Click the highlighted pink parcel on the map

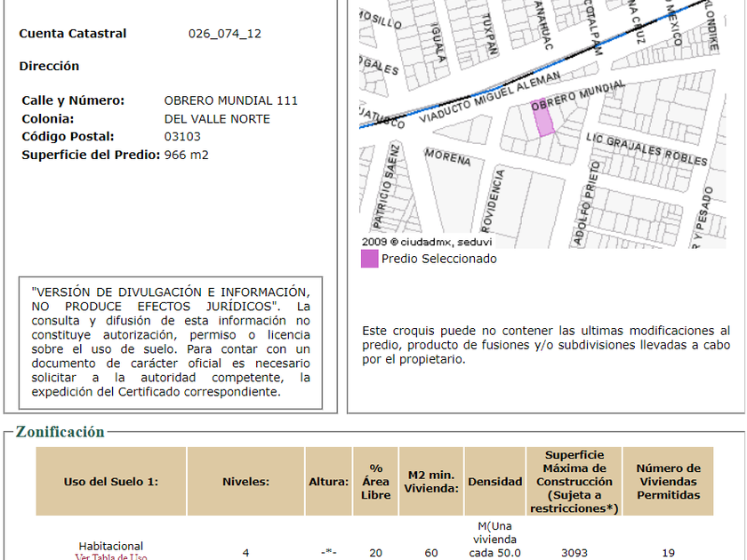click(x=542, y=117)
